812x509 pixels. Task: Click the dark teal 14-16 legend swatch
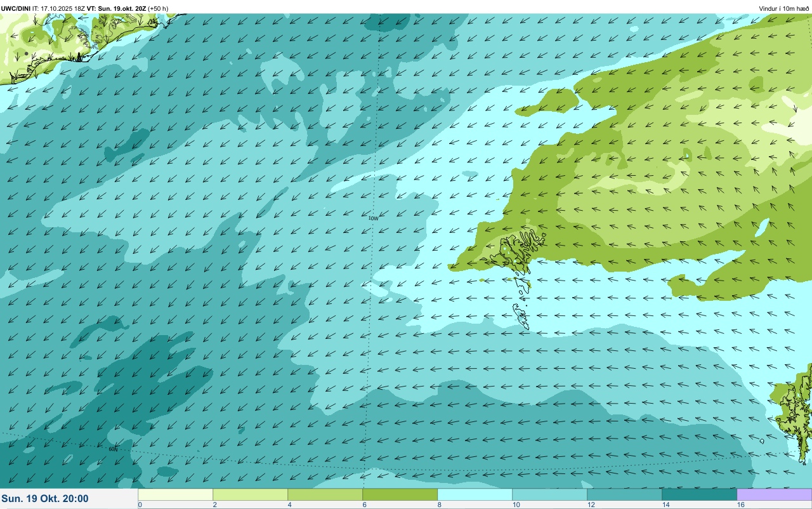(x=700, y=494)
